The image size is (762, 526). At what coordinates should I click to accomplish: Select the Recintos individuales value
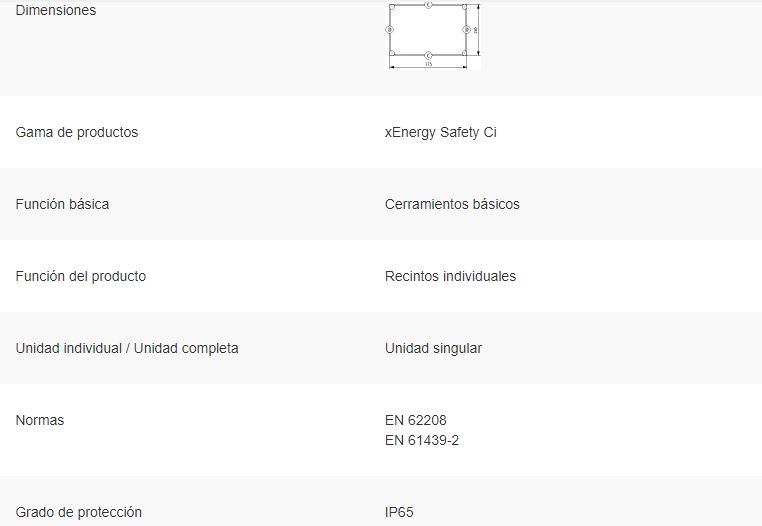click(450, 276)
